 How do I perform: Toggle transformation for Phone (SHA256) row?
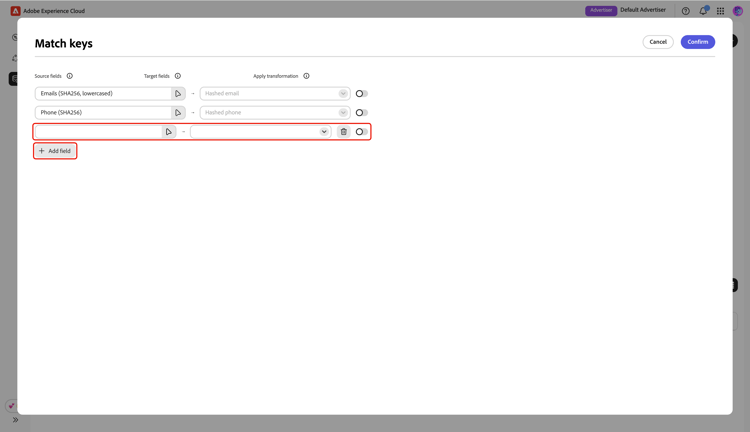pyautogui.click(x=362, y=113)
